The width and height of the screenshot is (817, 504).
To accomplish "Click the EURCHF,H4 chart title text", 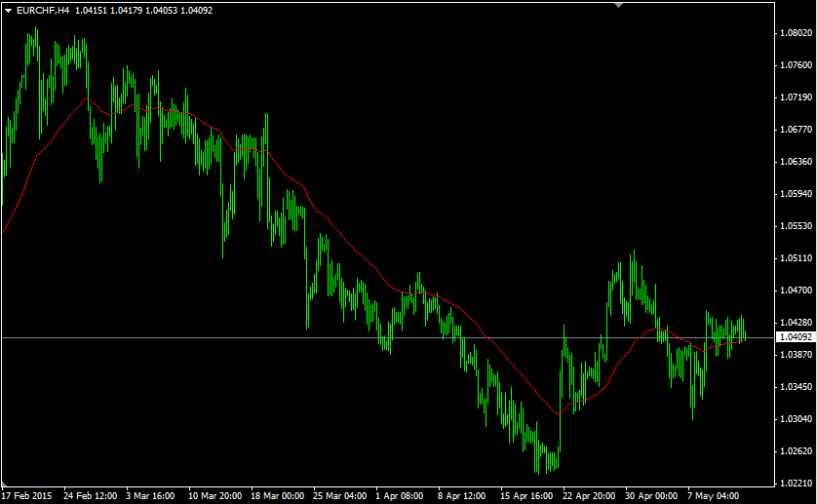I will click(43, 11).
